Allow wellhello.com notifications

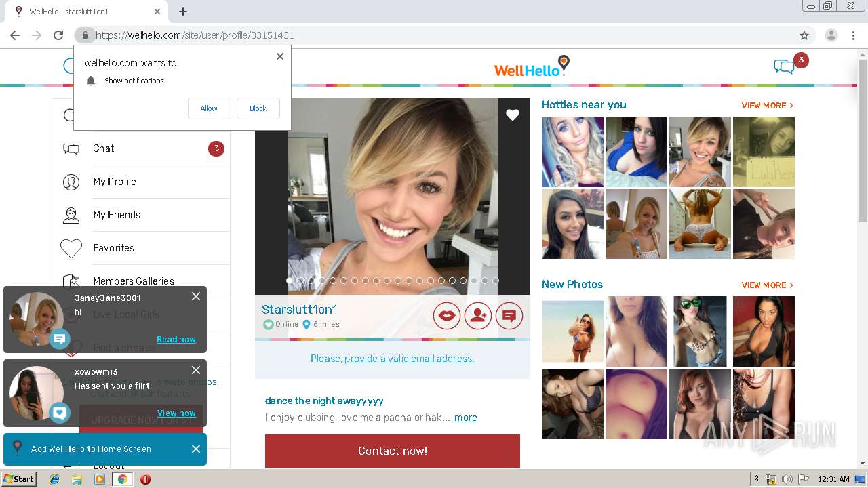(209, 108)
